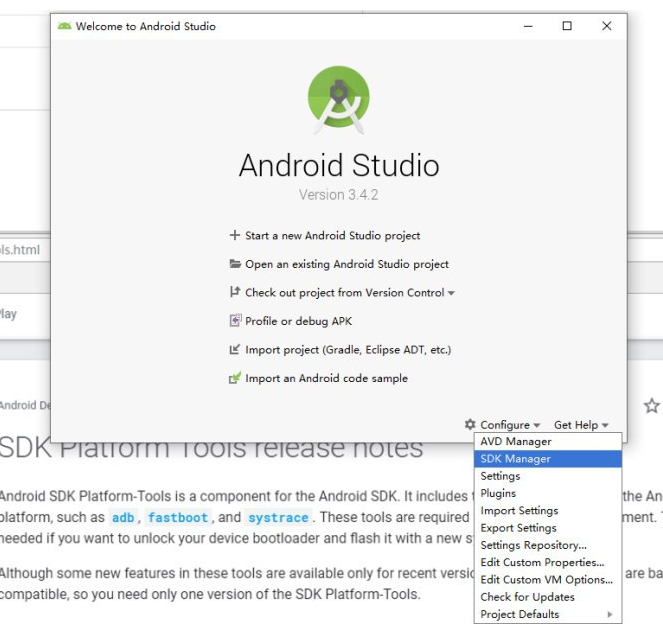Click the bookmark star in the browser page
Image resolution: width=663 pixels, height=624 pixels.
[652, 406]
